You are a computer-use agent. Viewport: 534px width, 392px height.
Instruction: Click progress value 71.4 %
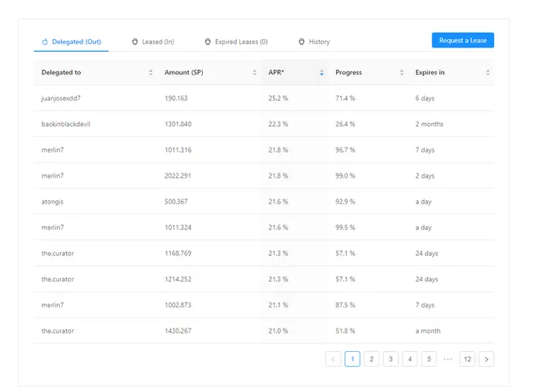click(x=345, y=98)
